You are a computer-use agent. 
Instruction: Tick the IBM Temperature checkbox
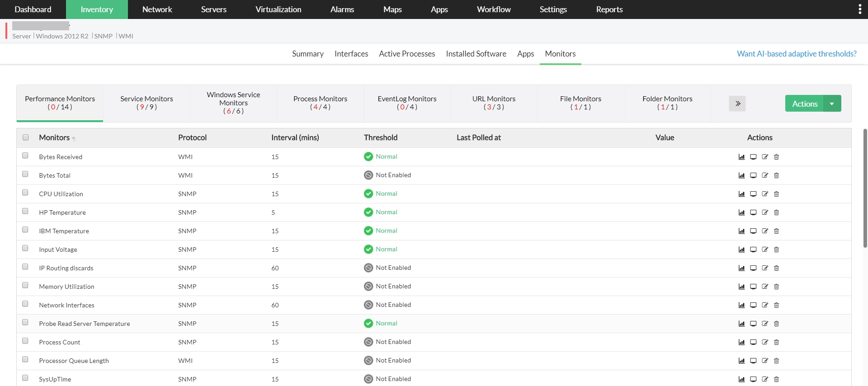coord(25,230)
